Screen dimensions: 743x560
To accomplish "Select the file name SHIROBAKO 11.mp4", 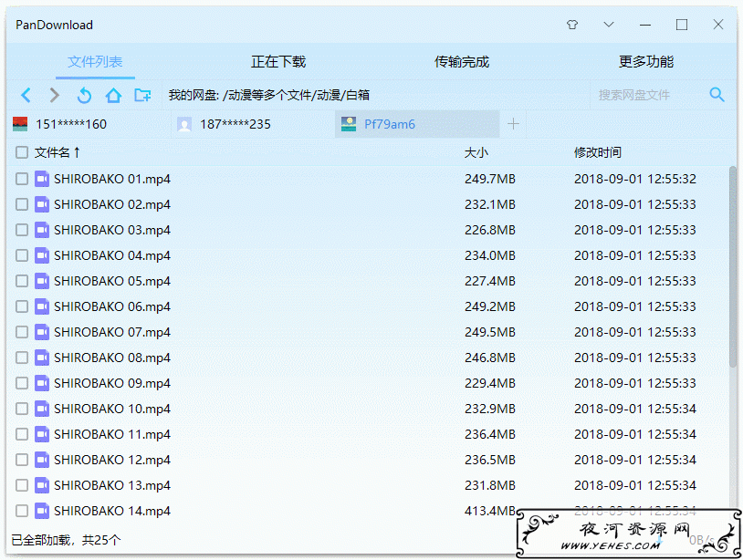I will tap(112, 434).
